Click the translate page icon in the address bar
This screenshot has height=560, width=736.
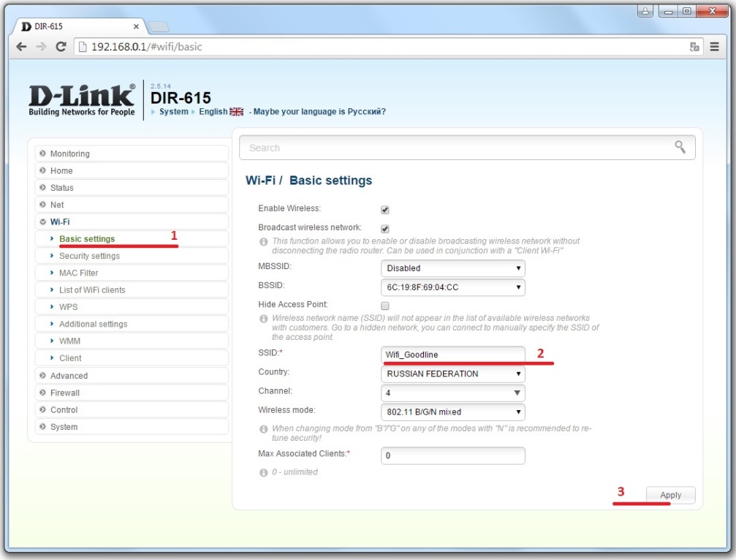click(694, 47)
